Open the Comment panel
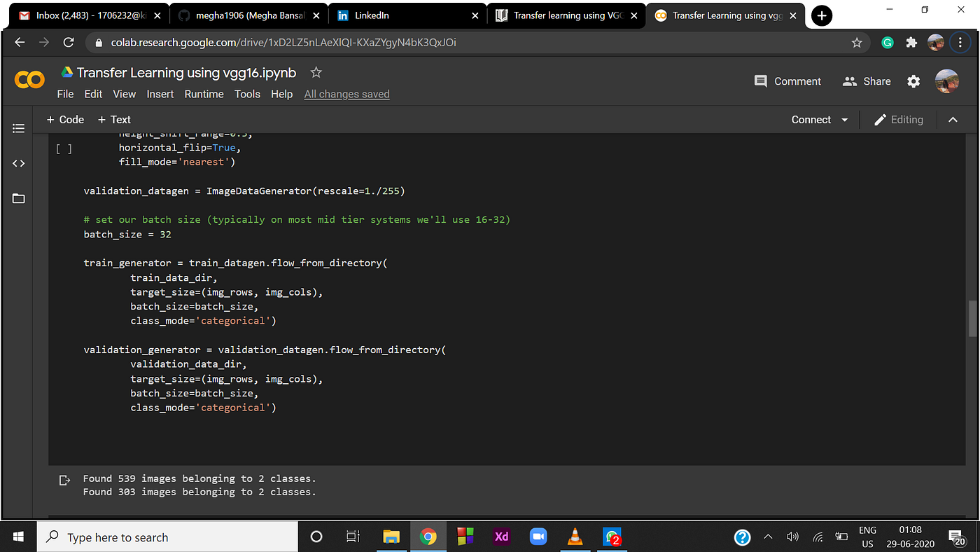Image resolution: width=980 pixels, height=552 pixels. point(787,81)
